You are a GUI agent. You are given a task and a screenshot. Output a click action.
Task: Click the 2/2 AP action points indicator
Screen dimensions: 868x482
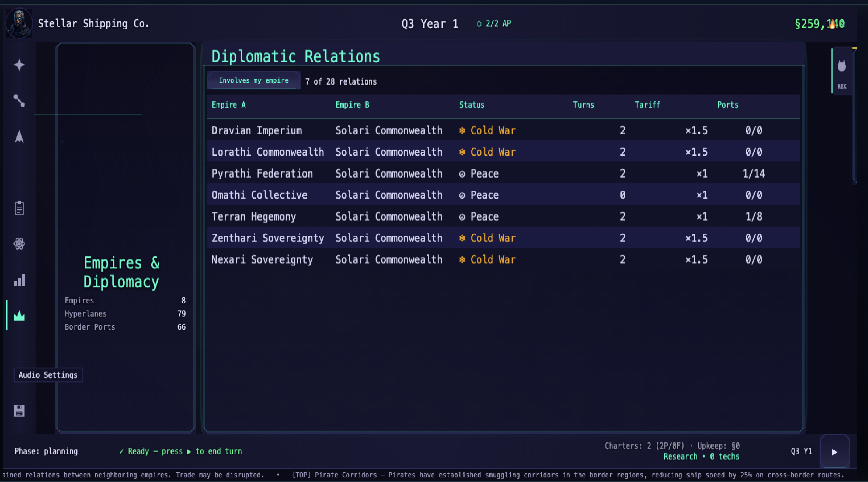(x=494, y=24)
